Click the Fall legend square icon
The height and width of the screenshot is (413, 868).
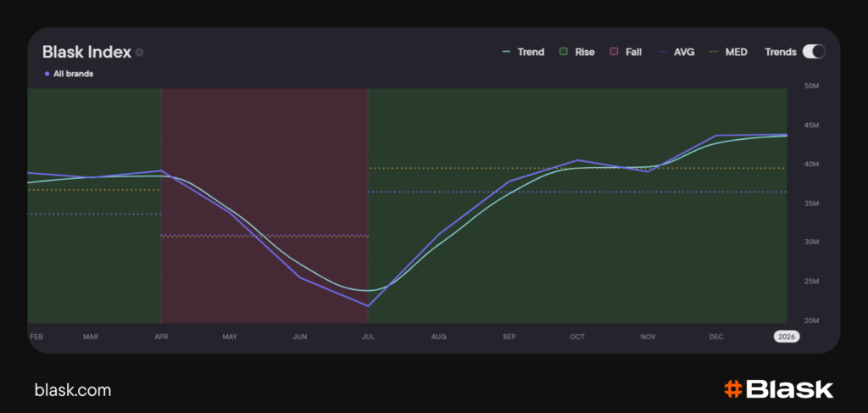[614, 52]
